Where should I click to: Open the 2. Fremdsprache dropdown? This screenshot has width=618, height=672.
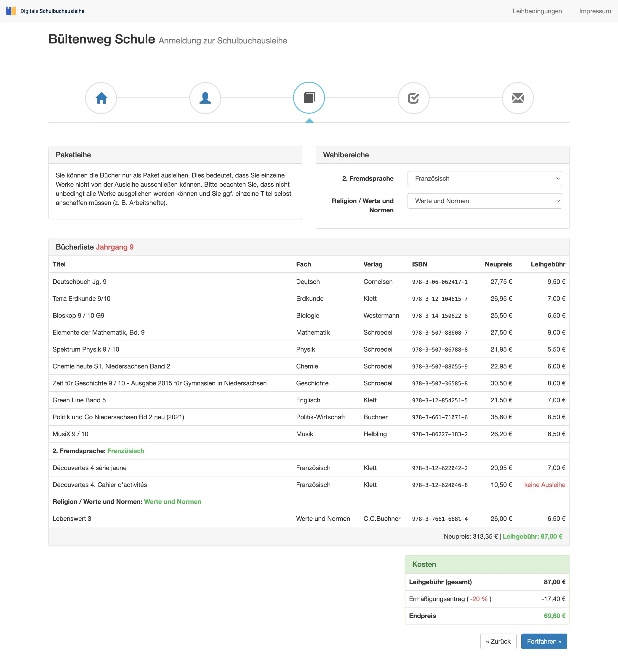click(484, 178)
